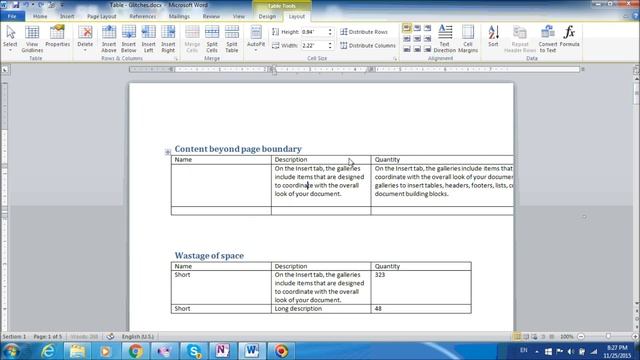Toggle View Gridlines
This screenshot has width=640, height=360.
pyautogui.click(x=32, y=38)
